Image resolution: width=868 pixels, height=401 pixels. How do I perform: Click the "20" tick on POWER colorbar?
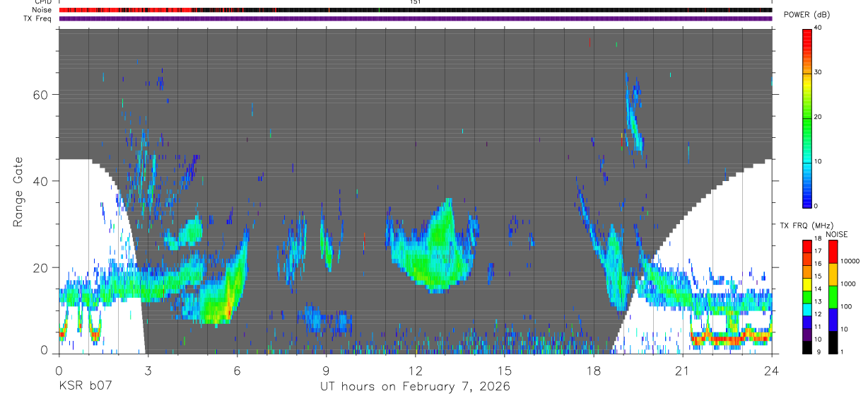(x=818, y=117)
